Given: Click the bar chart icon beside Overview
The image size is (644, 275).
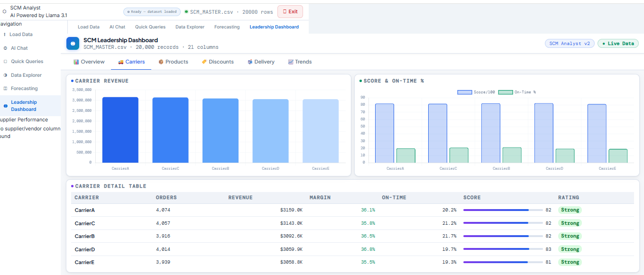Looking at the screenshot, I should (76, 62).
